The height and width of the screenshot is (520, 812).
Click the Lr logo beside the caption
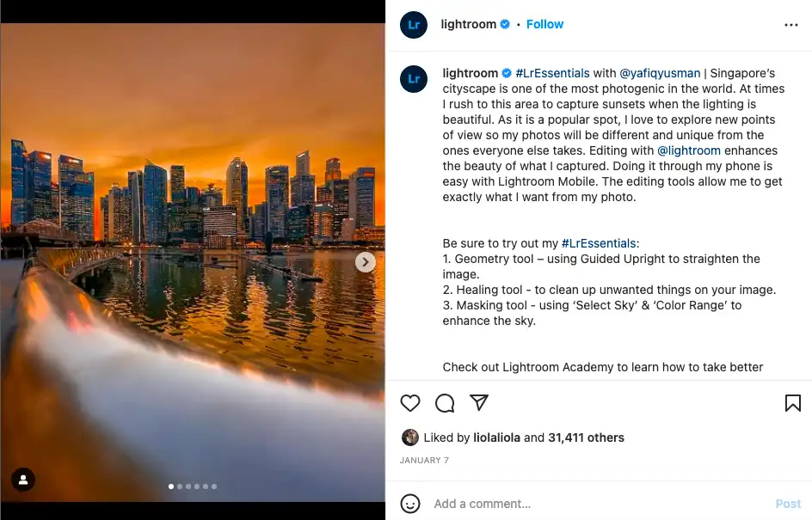(x=414, y=79)
